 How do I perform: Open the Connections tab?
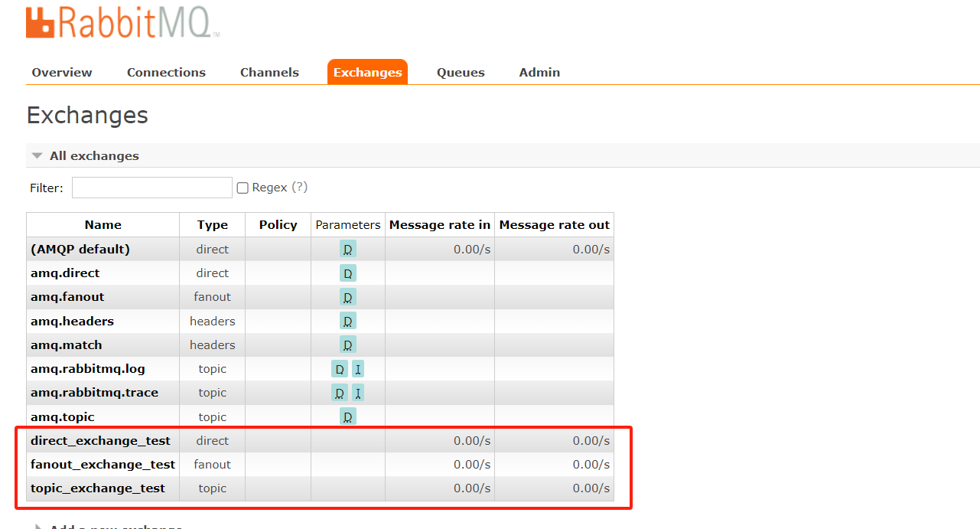click(166, 72)
